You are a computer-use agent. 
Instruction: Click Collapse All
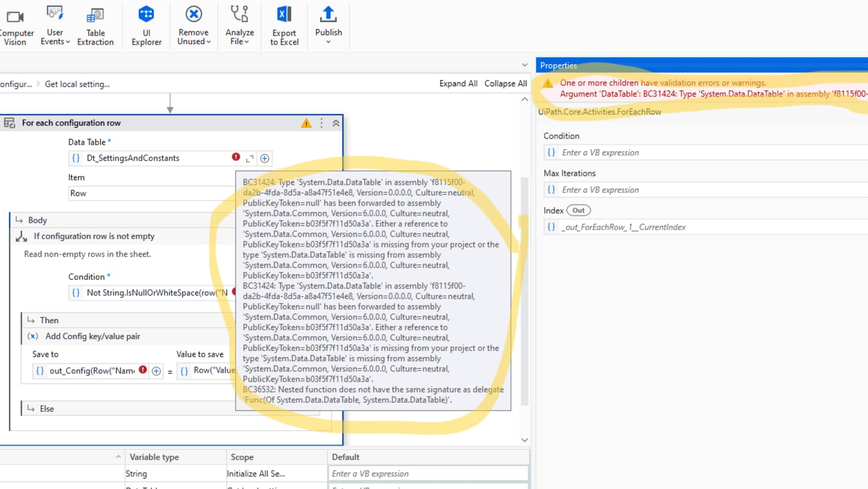[x=505, y=83]
